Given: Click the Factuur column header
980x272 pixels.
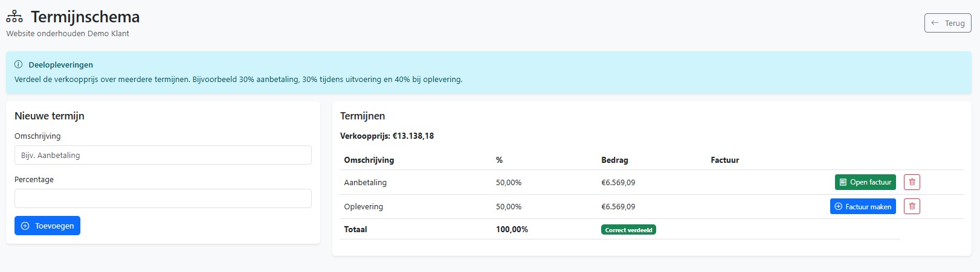Looking at the screenshot, I should [x=725, y=160].
